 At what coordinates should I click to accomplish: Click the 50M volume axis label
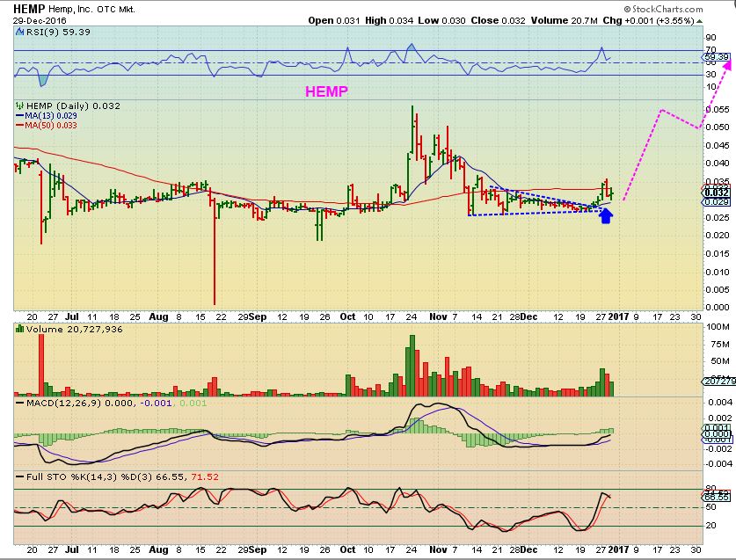click(720, 361)
